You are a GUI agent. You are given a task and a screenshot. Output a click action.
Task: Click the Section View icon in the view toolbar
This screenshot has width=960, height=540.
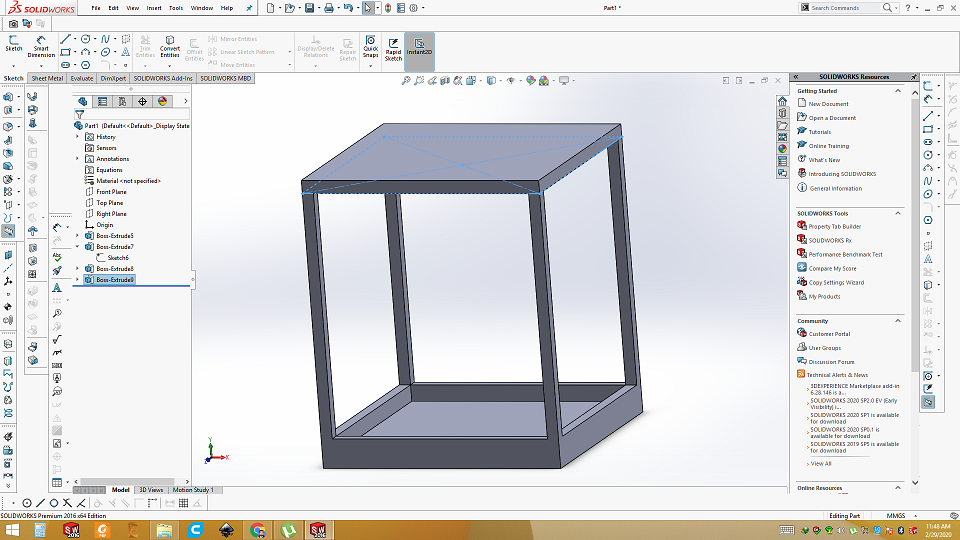point(445,80)
